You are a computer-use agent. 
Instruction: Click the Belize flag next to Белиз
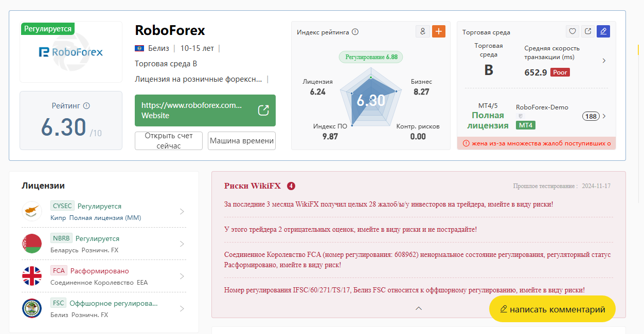(x=139, y=48)
